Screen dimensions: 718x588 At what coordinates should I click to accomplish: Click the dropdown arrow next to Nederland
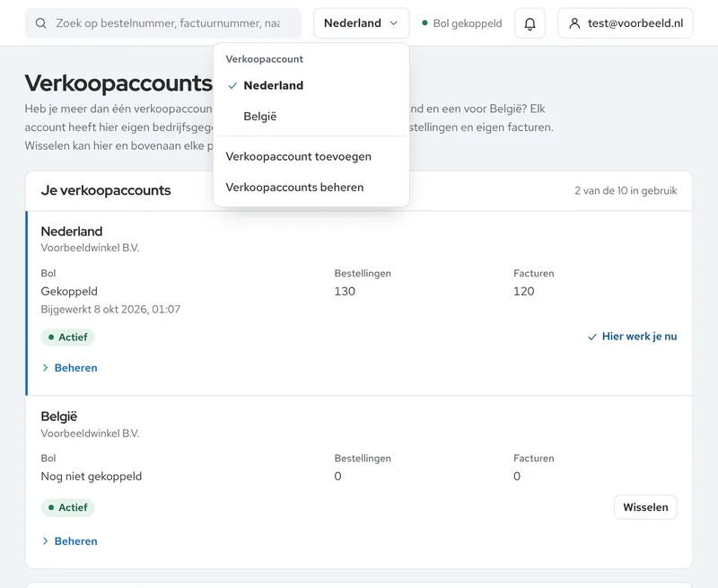(x=394, y=23)
